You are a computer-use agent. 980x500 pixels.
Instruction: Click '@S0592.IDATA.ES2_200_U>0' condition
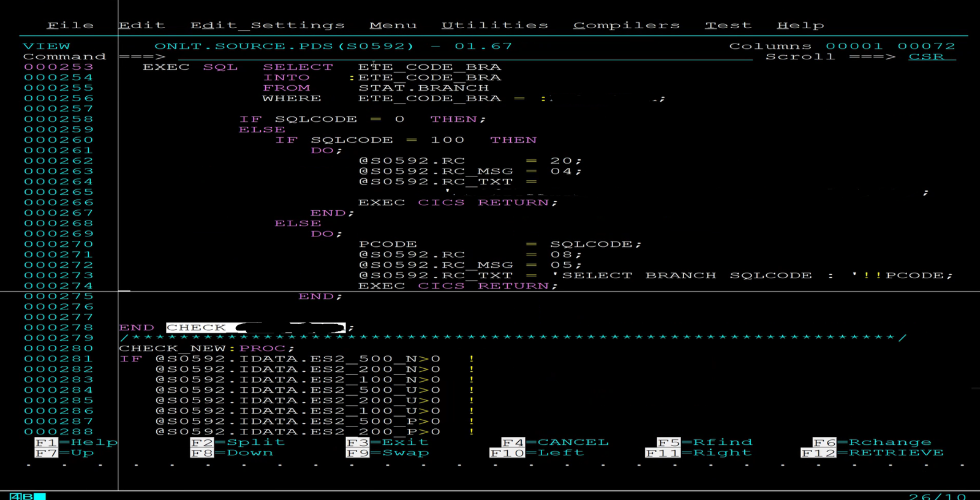tap(298, 400)
